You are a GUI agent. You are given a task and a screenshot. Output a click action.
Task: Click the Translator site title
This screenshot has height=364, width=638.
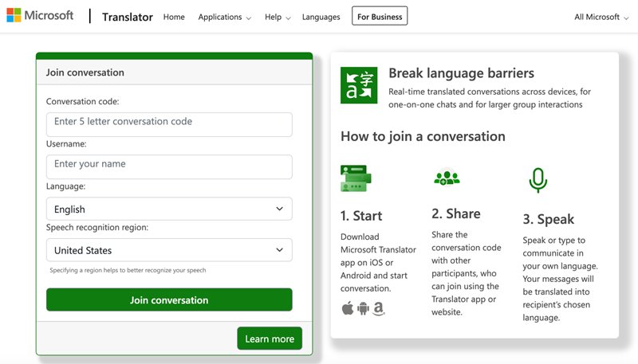pyautogui.click(x=128, y=17)
